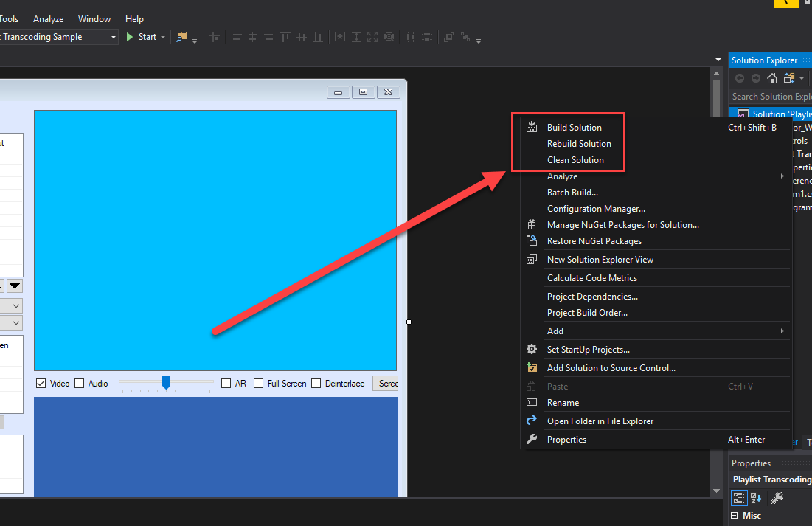Click the designer vertical scrollbar up arrow
The width and height of the screenshot is (812, 526).
(717, 74)
